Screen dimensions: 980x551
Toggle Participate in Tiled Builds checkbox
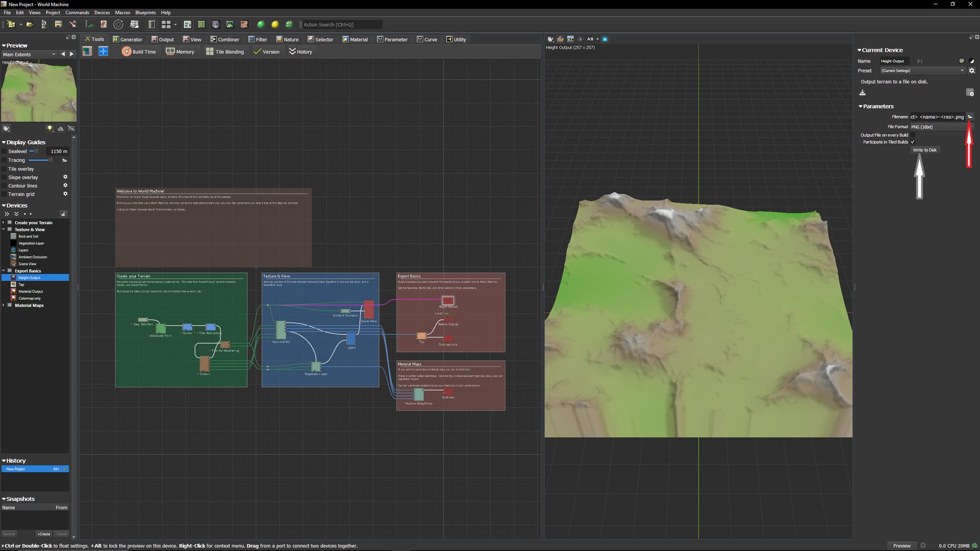913,142
